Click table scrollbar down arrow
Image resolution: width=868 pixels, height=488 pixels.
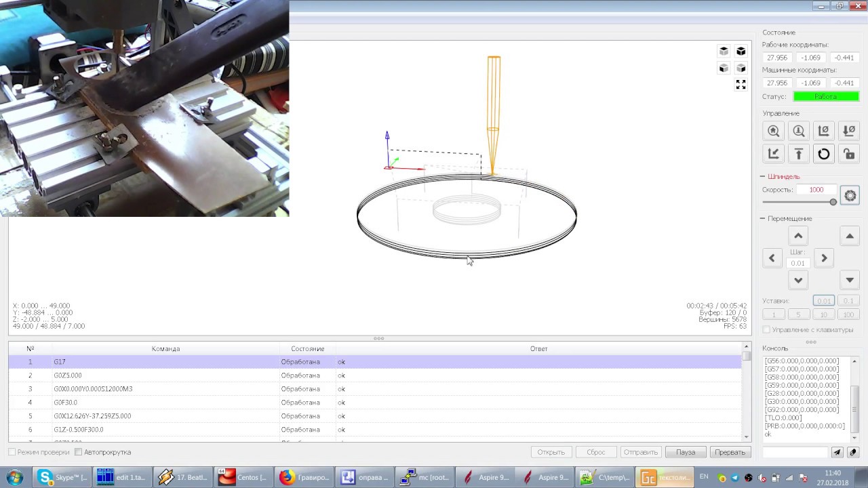(747, 437)
